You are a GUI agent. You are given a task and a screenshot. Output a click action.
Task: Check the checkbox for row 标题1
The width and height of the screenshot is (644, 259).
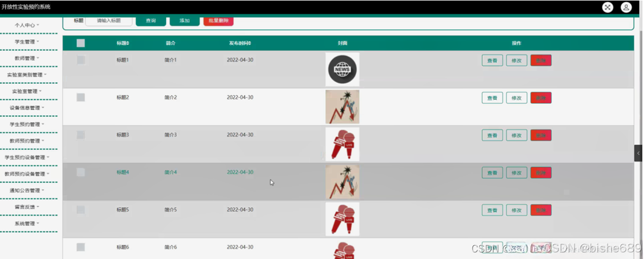[81, 60]
